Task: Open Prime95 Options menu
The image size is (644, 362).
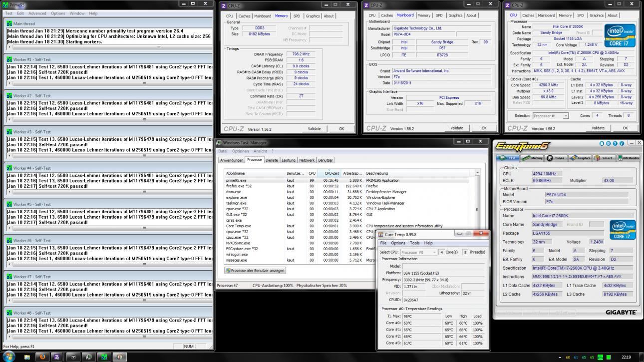Action: [x=58, y=13]
